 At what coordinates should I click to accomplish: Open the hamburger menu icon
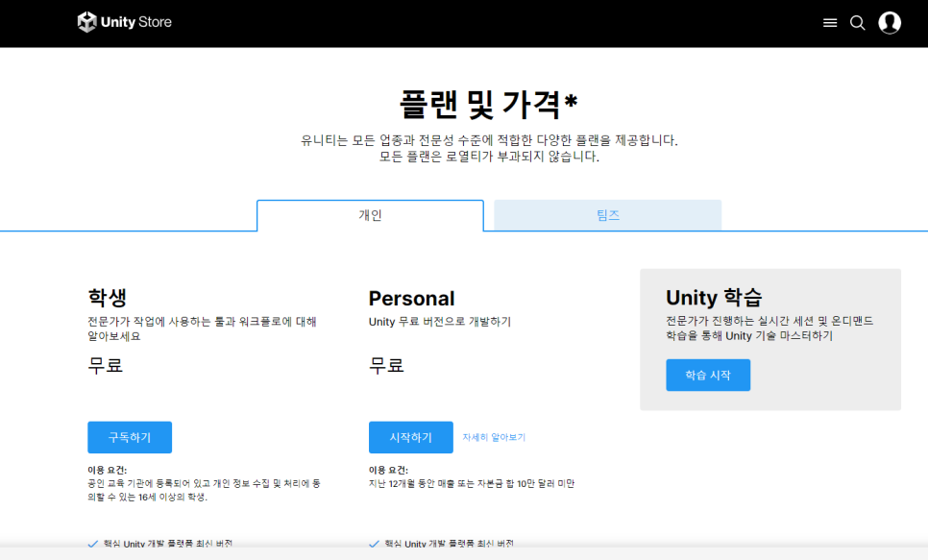click(830, 22)
